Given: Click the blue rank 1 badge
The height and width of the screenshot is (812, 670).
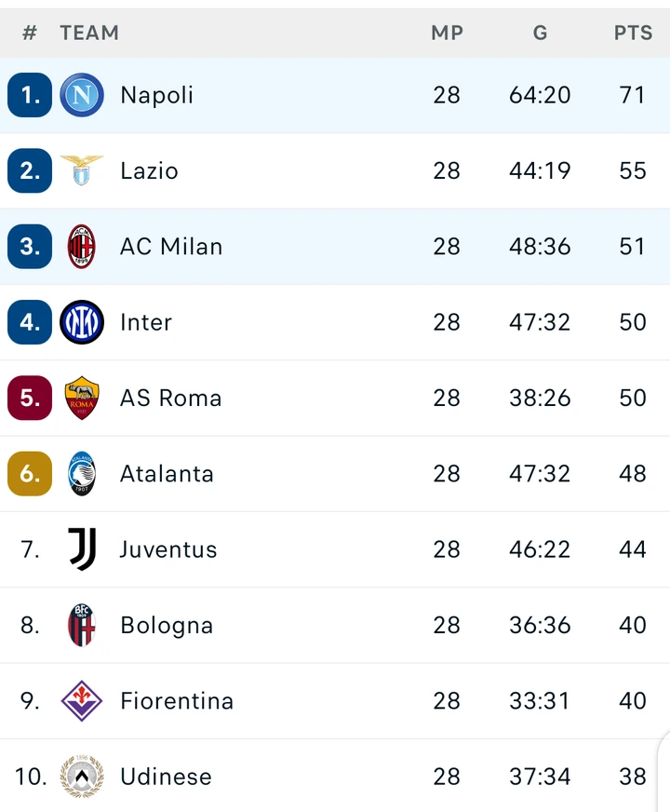Looking at the screenshot, I should [x=30, y=95].
